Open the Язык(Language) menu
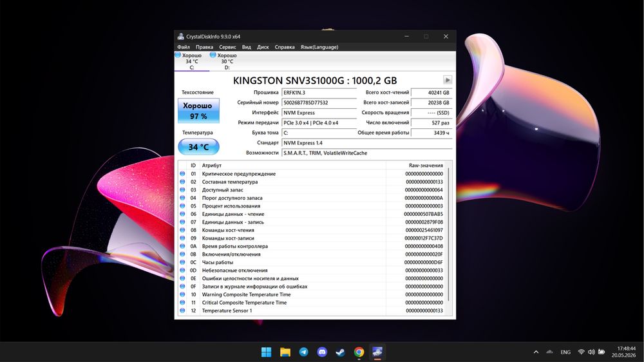Viewport: 644px width, 362px height. click(319, 47)
